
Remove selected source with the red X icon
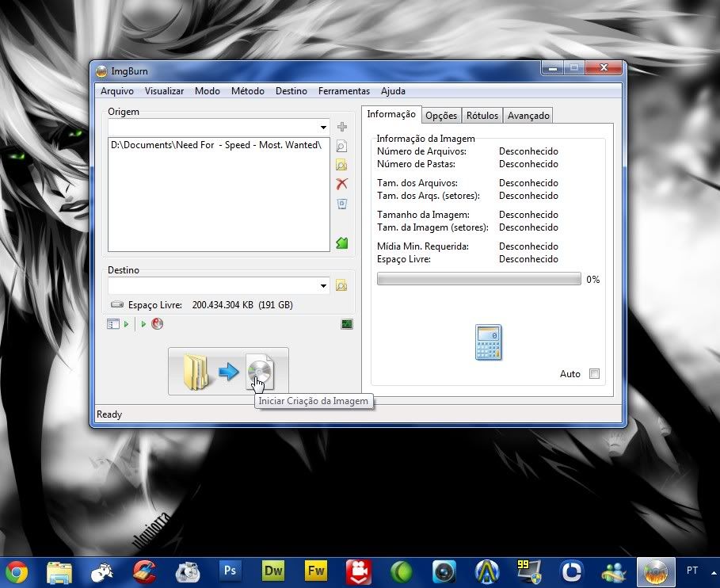click(341, 184)
